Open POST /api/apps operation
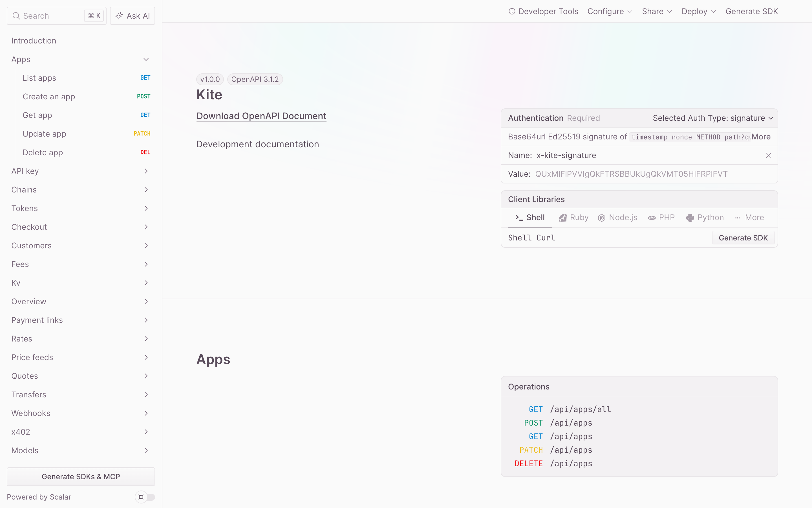Viewport: 812px width, 508px height. [558, 423]
